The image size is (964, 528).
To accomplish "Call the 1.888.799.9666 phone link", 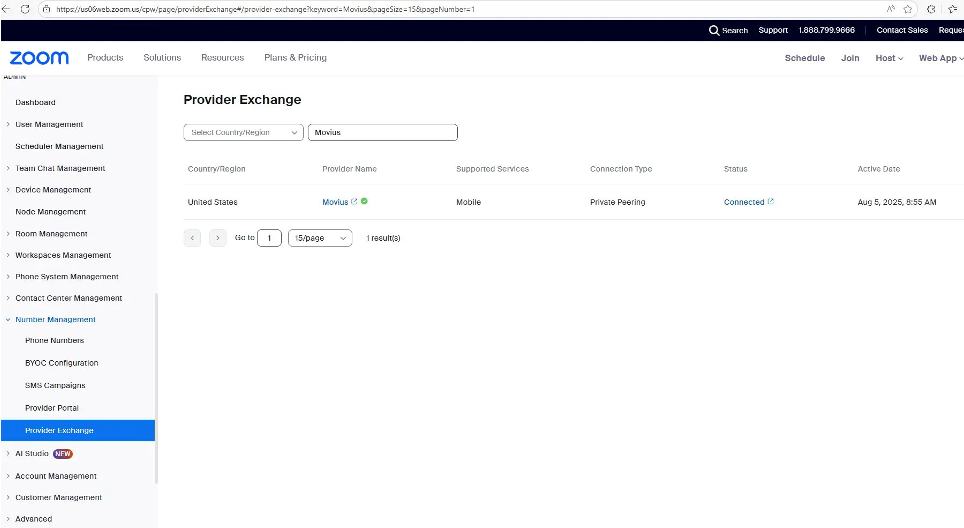I will pyautogui.click(x=826, y=30).
